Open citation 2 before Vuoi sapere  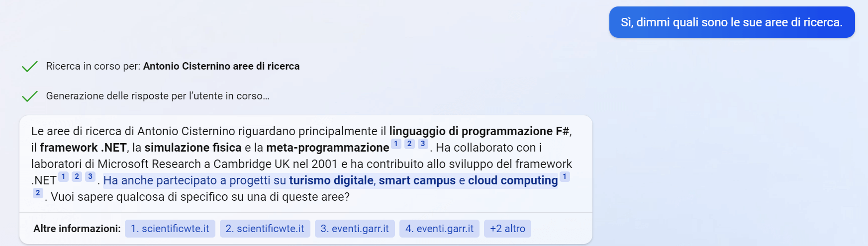pyautogui.click(x=38, y=193)
